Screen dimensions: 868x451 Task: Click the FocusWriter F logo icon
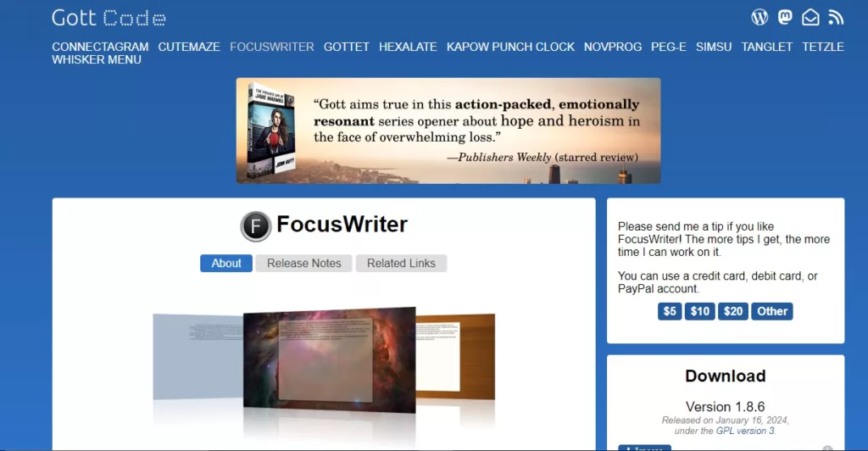[256, 225]
